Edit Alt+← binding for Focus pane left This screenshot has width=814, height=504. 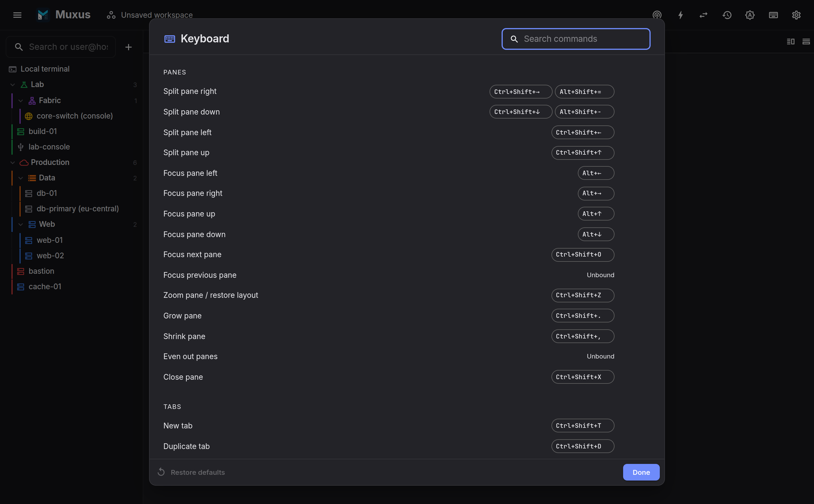596,173
